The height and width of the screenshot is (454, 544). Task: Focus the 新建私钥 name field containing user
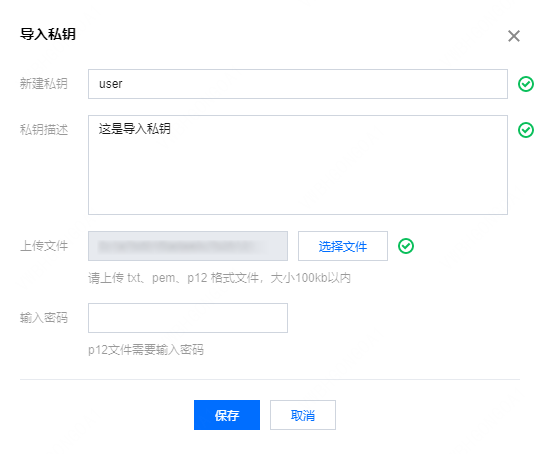point(298,84)
